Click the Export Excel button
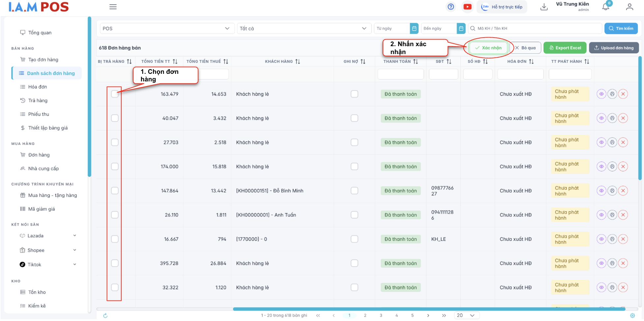Screen dimensions: 644x321 click(565, 48)
